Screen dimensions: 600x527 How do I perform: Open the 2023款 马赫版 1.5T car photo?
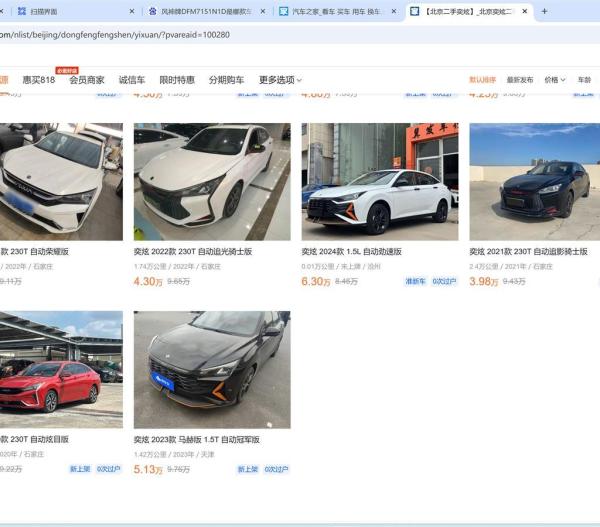212,370
